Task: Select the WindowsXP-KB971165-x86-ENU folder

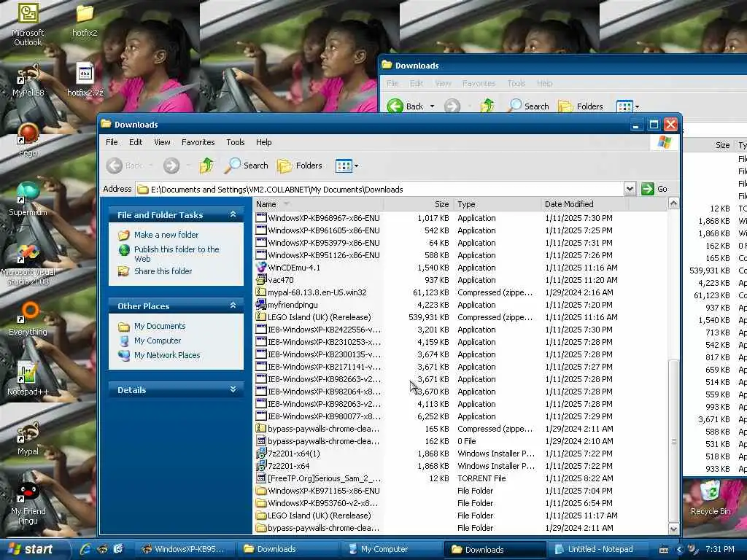Action: [x=324, y=491]
